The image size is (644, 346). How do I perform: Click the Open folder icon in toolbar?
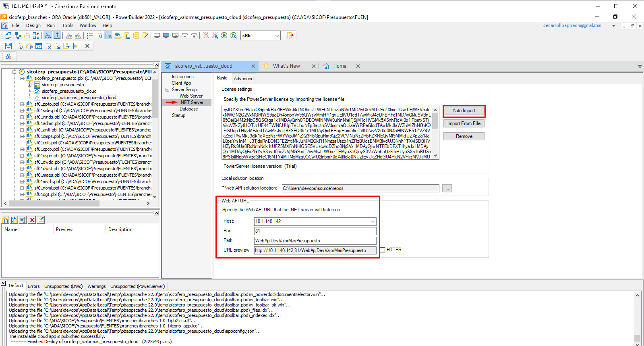(27, 35)
